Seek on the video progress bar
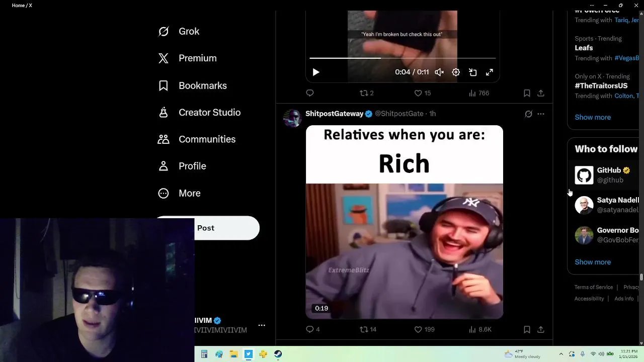 403,58
